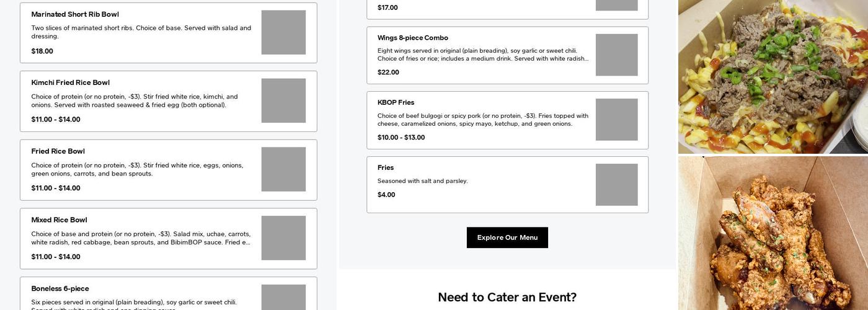Open the Fried Rice Bowl thumbnail image

click(x=283, y=169)
